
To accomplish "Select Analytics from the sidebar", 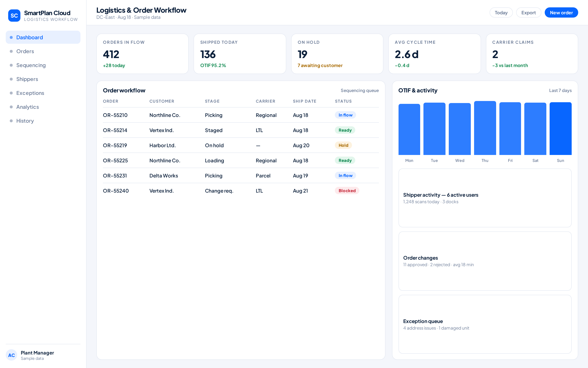I will (x=43, y=107).
